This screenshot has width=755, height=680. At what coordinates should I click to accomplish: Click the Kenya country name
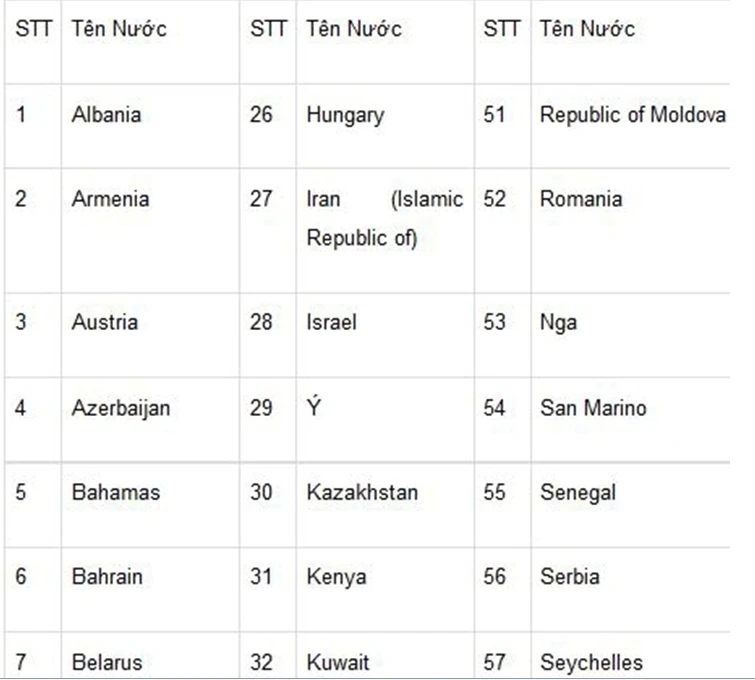tap(336, 576)
